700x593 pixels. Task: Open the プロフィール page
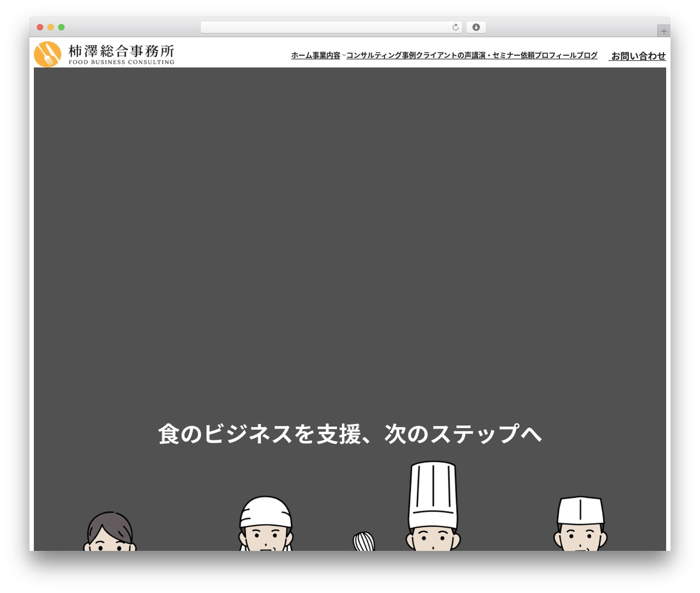[x=555, y=55]
